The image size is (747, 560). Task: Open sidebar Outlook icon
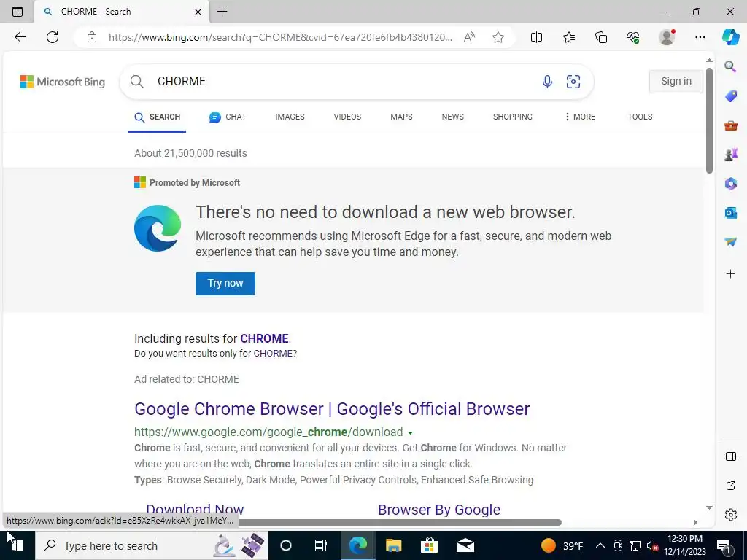(730, 213)
